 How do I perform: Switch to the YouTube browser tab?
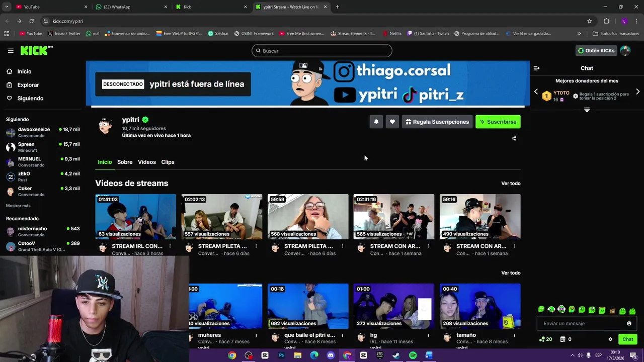50,7
